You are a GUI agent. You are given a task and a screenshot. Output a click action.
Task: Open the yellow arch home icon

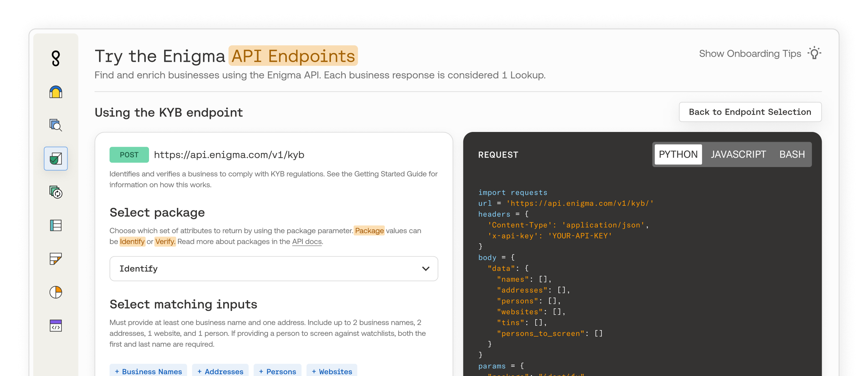tap(56, 92)
